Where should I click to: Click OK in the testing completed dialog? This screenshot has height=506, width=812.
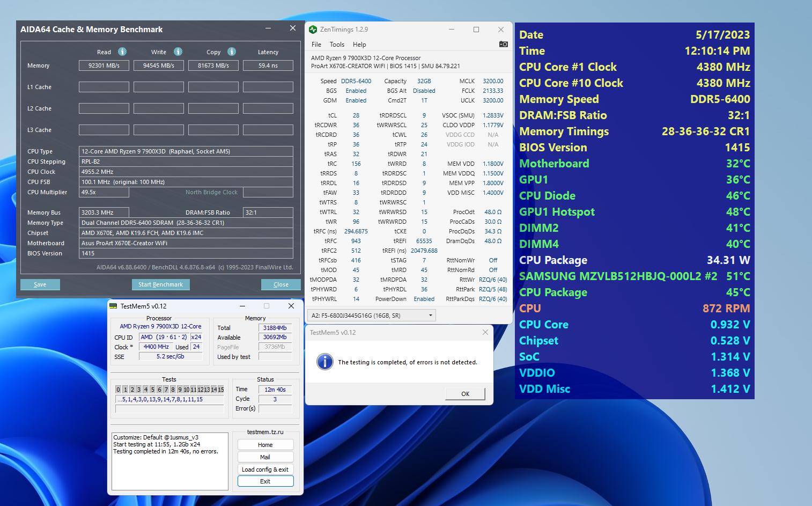tap(465, 394)
